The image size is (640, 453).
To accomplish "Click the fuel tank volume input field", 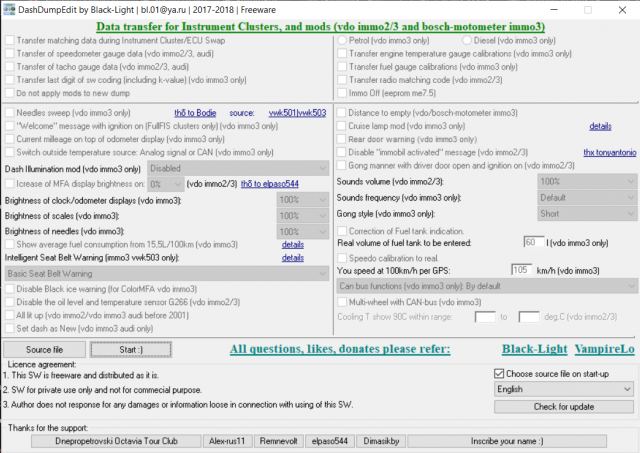I will coord(533,242).
